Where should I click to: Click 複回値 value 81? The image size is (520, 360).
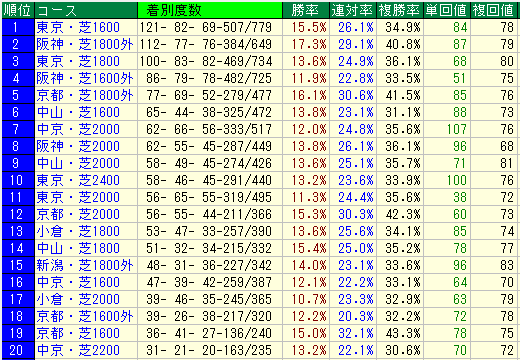pos(507,163)
